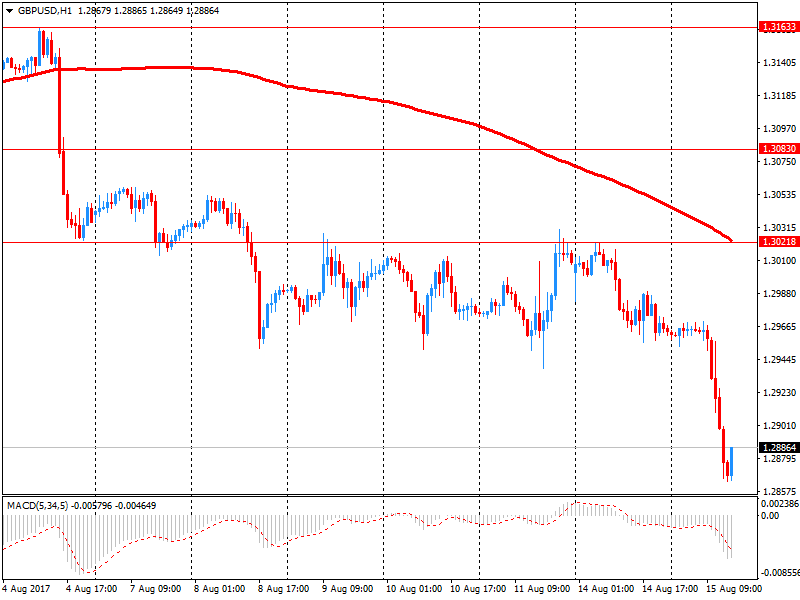The image size is (800, 600).
Task: Select the horizontal line at 1.31633
Action: coord(400,27)
